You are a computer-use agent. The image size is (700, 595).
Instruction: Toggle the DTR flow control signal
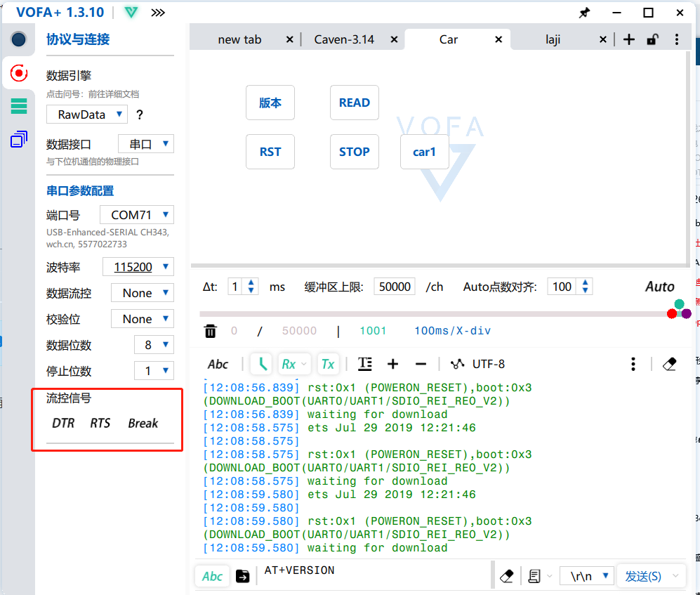point(63,424)
